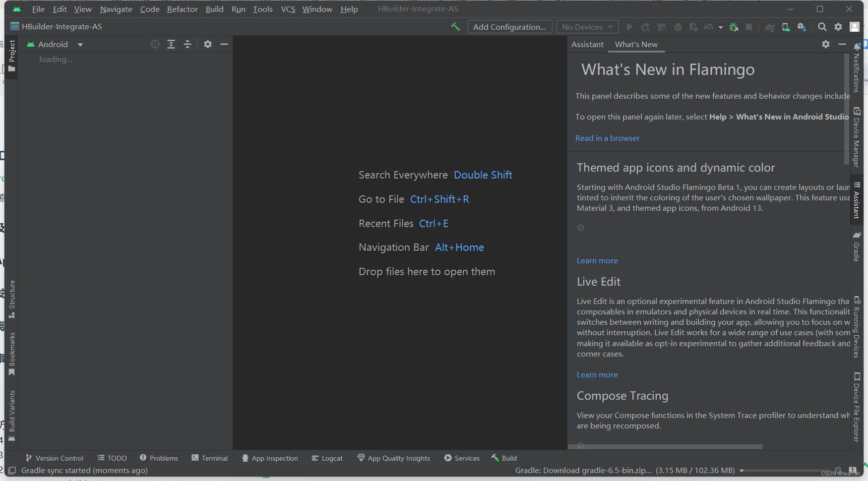Hide the Assistant panel with minus icon
Viewport: 868px width, 481px height.
pyautogui.click(x=842, y=44)
